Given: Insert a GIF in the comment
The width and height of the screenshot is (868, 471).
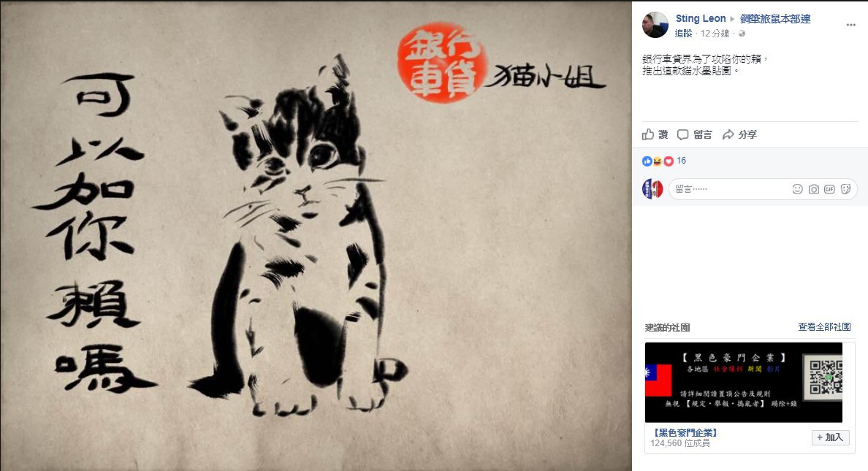Looking at the screenshot, I should click(829, 189).
